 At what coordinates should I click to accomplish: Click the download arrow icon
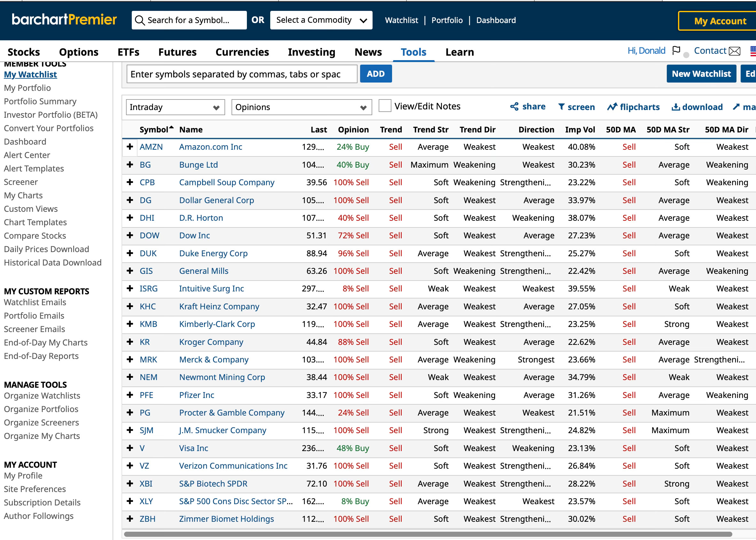coord(676,107)
